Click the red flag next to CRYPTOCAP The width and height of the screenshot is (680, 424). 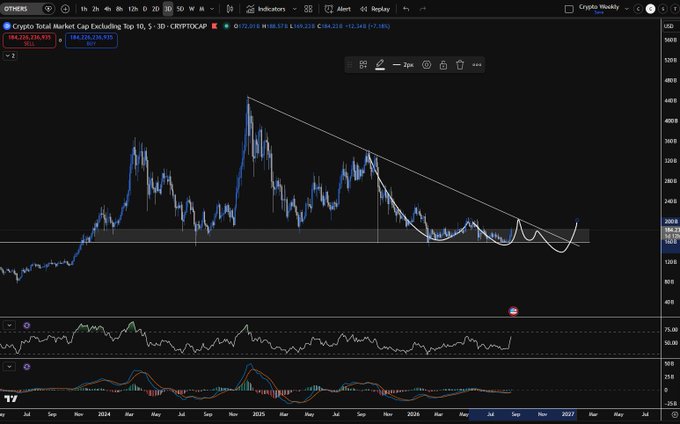click(x=214, y=26)
